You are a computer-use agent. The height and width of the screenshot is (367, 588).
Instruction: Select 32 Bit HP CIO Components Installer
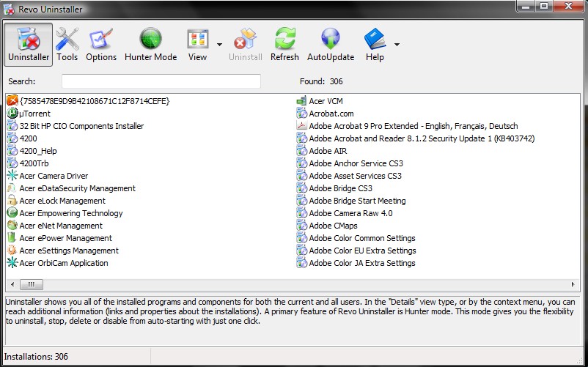coord(76,126)
